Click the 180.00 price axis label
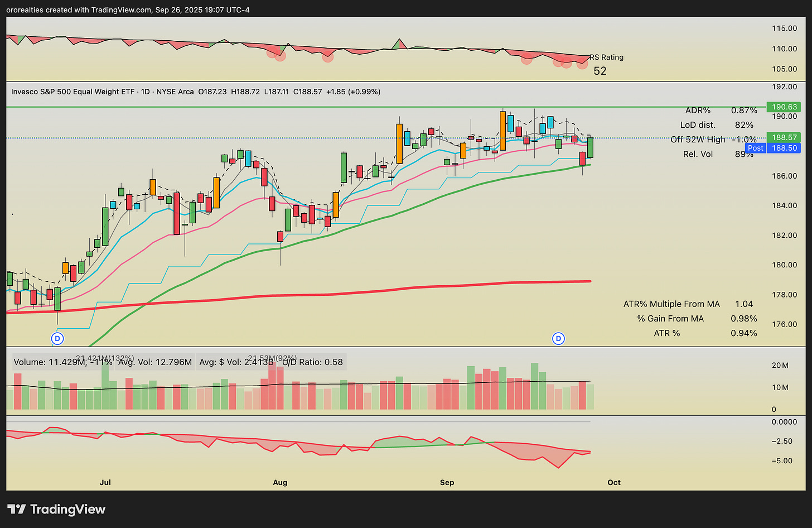 click(784, 265)
